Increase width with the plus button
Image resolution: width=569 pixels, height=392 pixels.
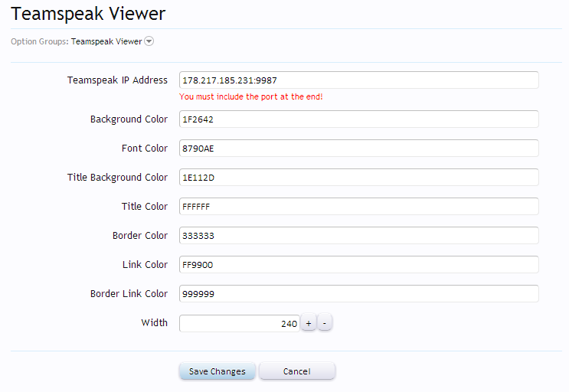pos(309,324)
